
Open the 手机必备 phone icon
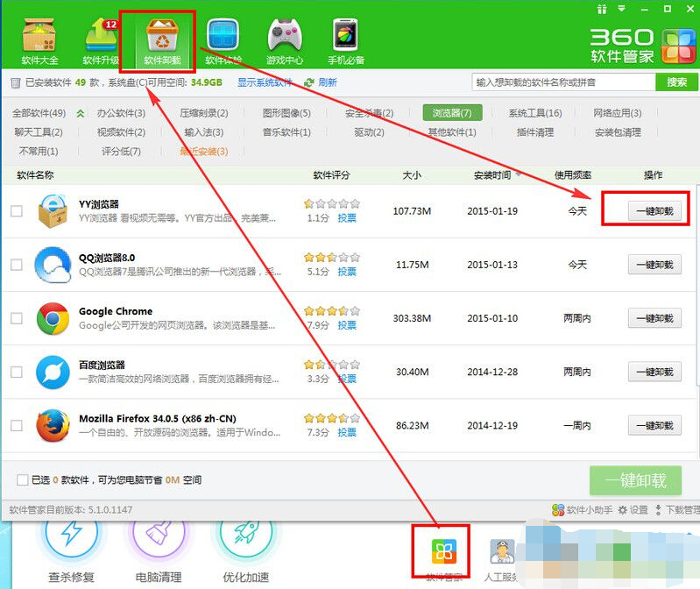click(x=345, y=40)
